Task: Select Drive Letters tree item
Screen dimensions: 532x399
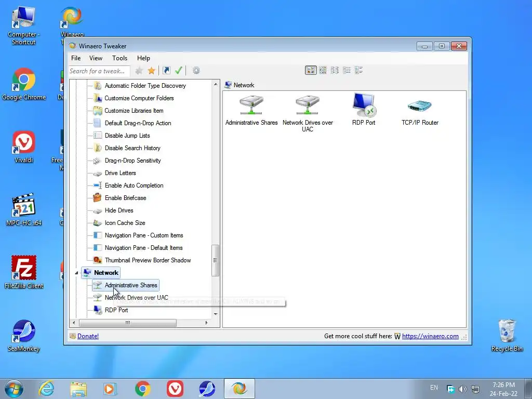Action: pos(120,173)
